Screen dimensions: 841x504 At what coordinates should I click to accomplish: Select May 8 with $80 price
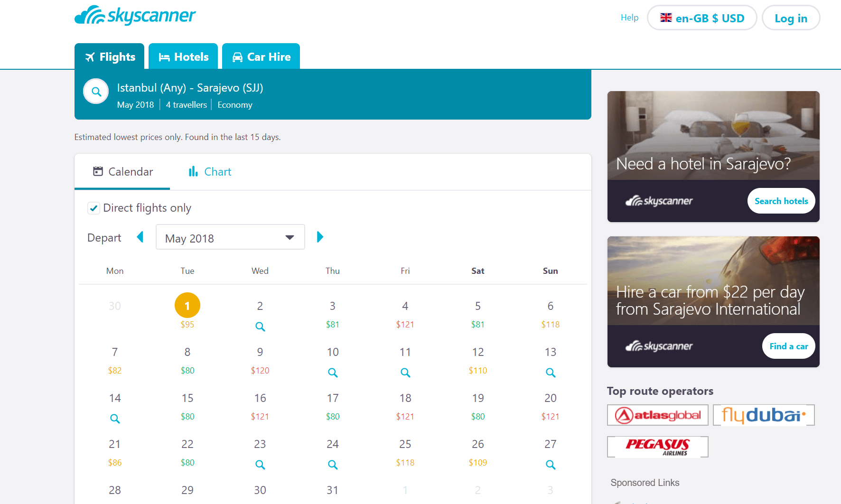[x=187, y=360]
